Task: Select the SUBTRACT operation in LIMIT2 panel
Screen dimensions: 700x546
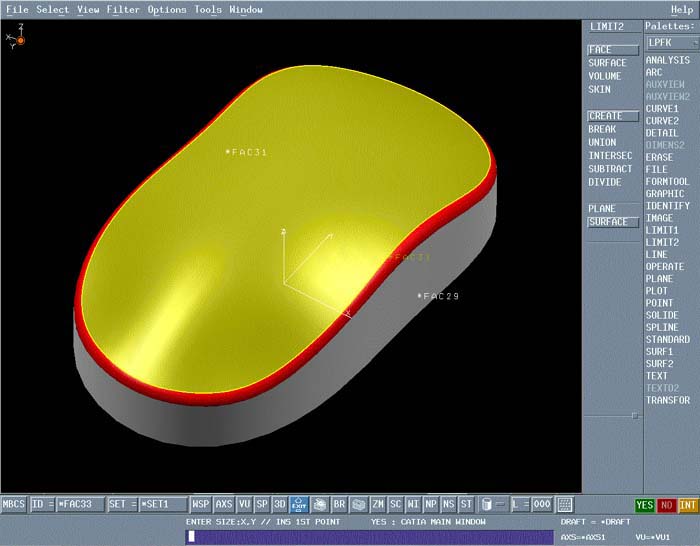Action: 610,169
